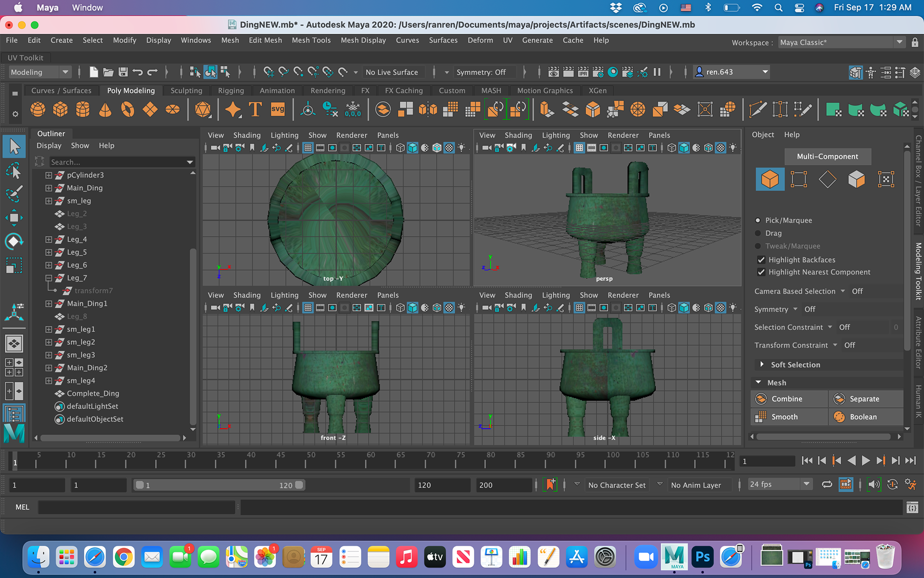Screen dimensions: 924x578
Task: Click the Outliner search field
Action: (118, 162)
